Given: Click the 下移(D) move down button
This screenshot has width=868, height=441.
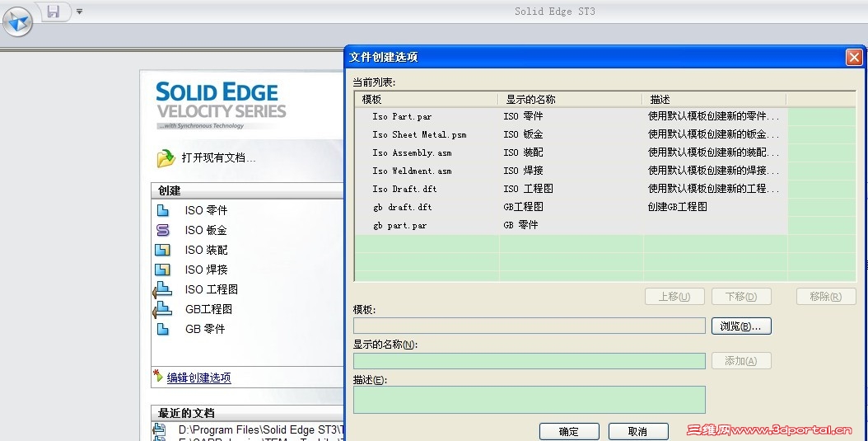Looking at the screenshot, I should tap(741, 297).
